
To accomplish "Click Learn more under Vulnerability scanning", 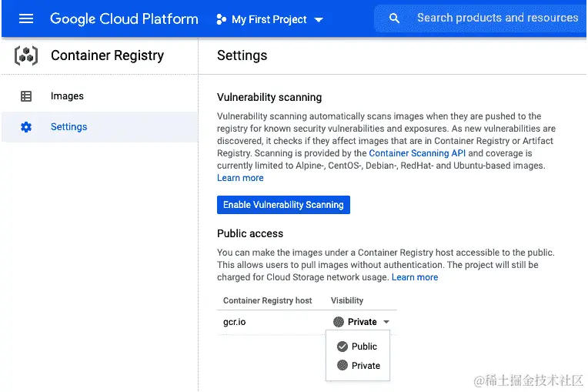I will [x=240, y=178].
